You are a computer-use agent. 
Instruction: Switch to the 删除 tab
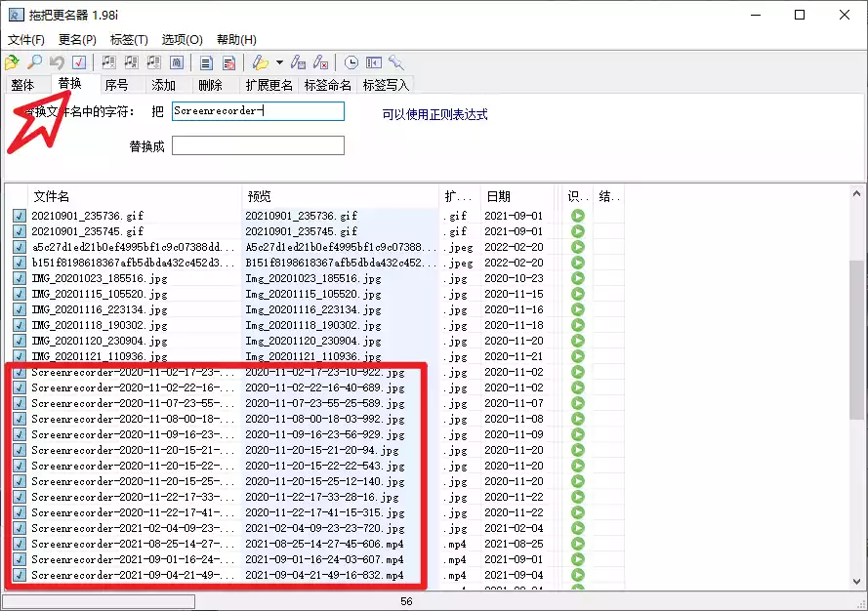pyautogui.click(x=210, y=85)
